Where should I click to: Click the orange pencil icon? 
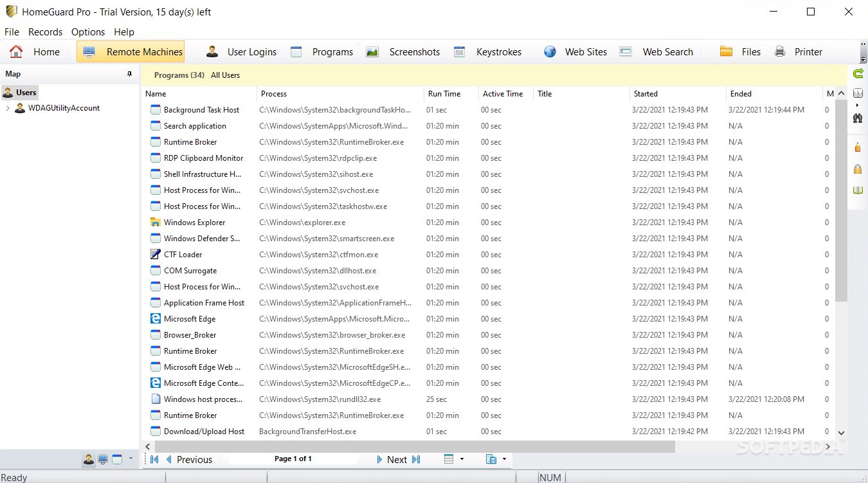(858, 148)
